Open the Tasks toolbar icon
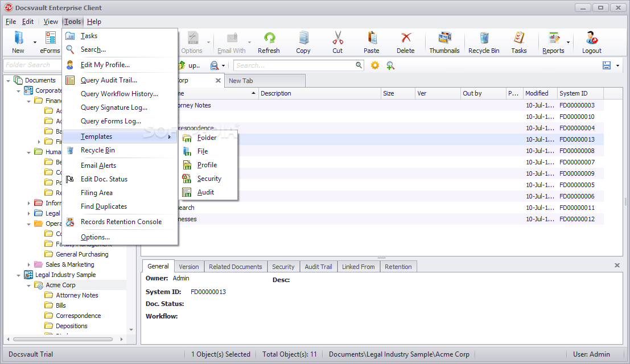Screen dimensions: 630x364 [x=518, y=38]
